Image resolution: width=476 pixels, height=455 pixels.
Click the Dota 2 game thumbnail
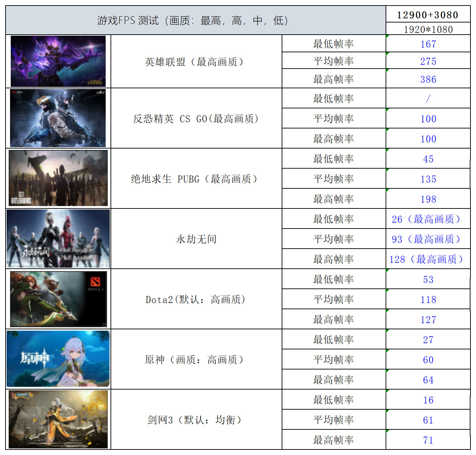[59, 299]
